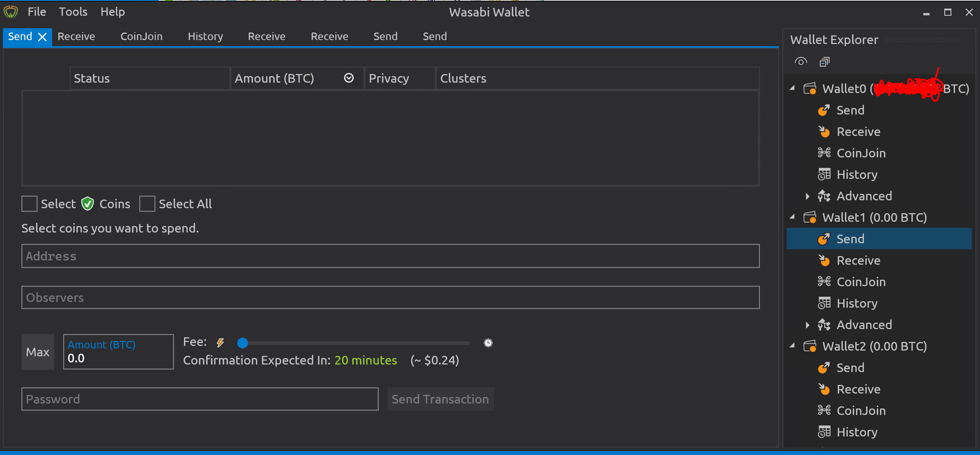Expand Wallet0 Advanced tree node
Viewport: 980px width, 455px height.
[x=807, y=196]
